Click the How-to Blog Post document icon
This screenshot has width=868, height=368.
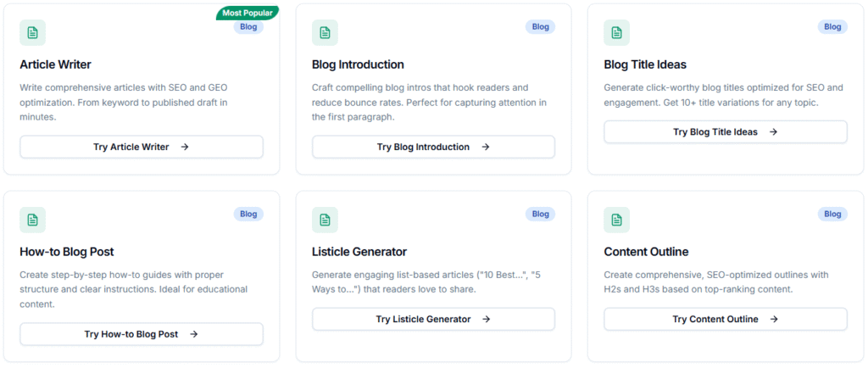coord(32,220)
